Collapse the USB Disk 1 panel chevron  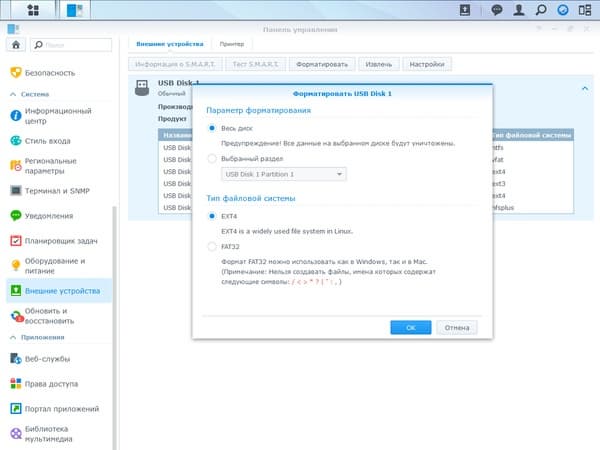click(x=585, y=88)
